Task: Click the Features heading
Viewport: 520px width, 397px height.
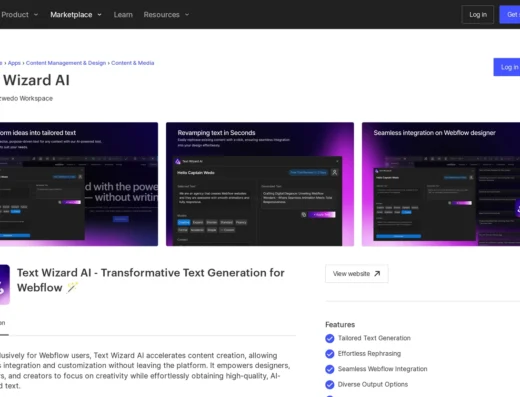Action: tap(340, 324)
